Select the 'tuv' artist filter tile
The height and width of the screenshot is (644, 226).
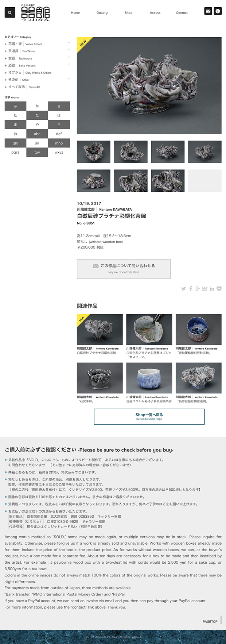(37, 152)
